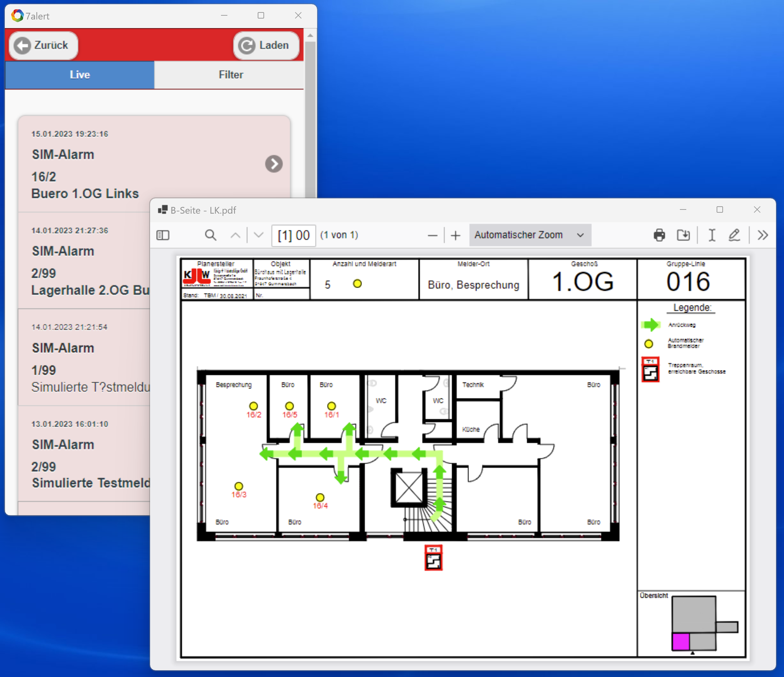The height and width of the screenshot is (677, 784).
Task: Open the search tool in the PDF viewer
Action: pos(210,235)
